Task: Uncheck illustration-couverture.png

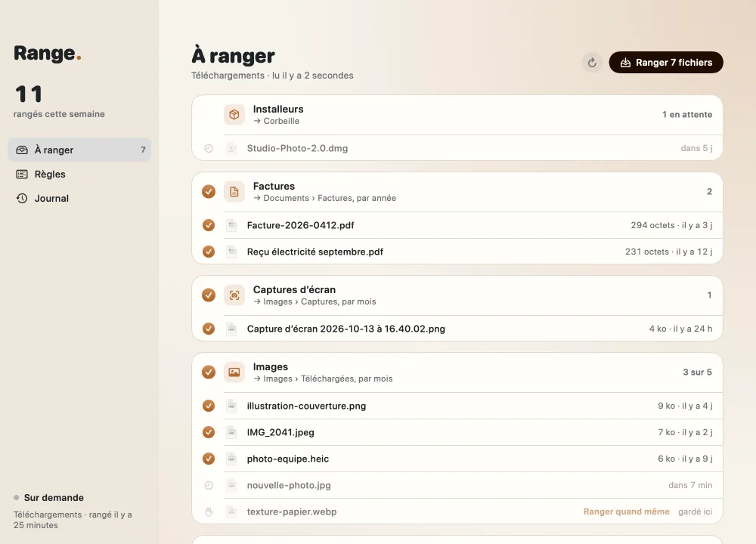Action: (209, 406)
